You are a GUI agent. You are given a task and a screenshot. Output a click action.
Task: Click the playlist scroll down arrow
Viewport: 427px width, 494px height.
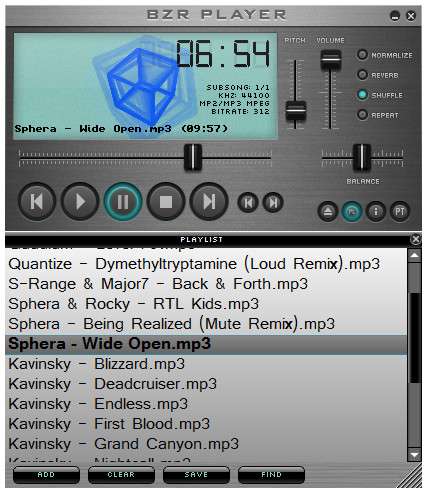pyautogui.click(x=415, y=454)
